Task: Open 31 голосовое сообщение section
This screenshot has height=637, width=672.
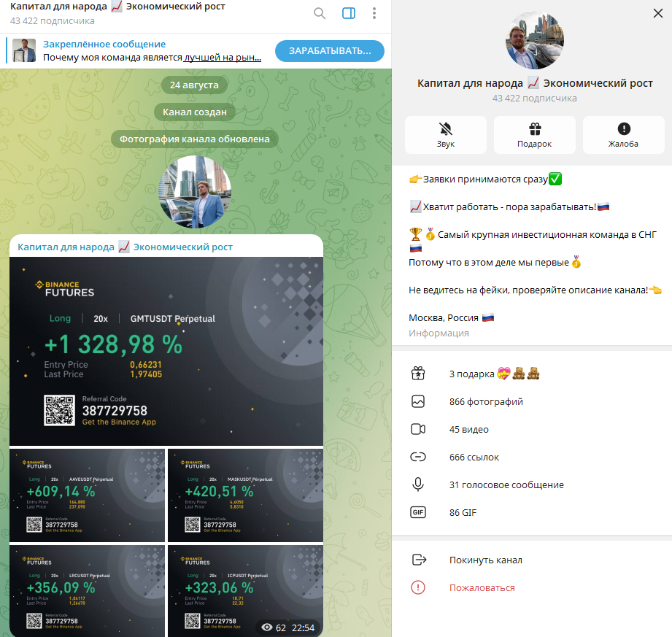Action: click(532, 484)
